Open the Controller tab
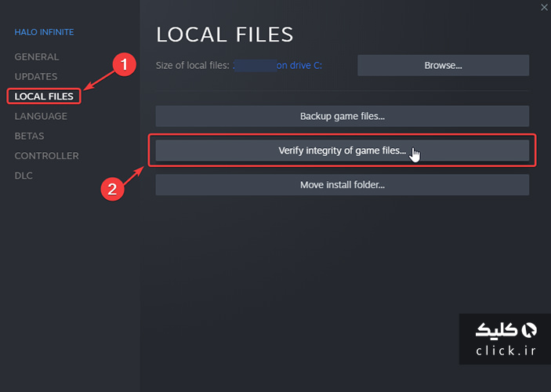 pos(46,156)
